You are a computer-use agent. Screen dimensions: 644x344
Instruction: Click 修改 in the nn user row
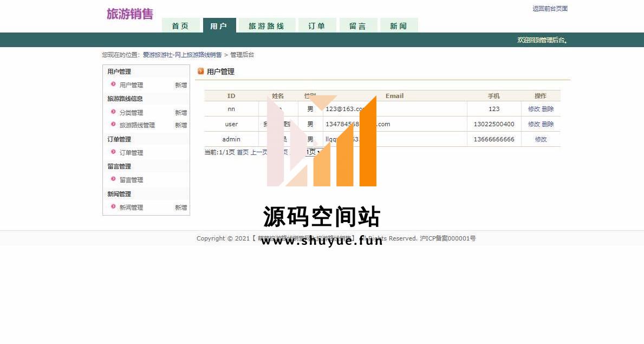pyautogui.click(x=534, y=109)
